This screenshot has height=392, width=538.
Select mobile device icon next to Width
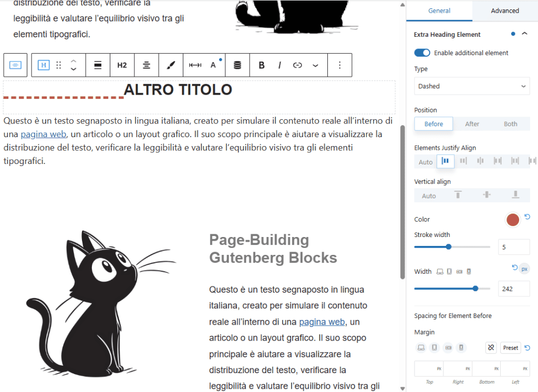point(469,272)
